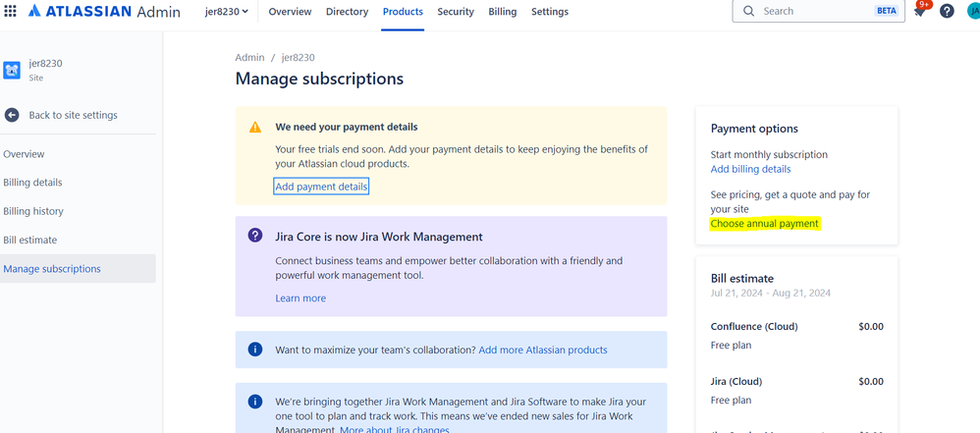Open the jer8230 organization dropdown
980x433 pixels.
(226, 11)
